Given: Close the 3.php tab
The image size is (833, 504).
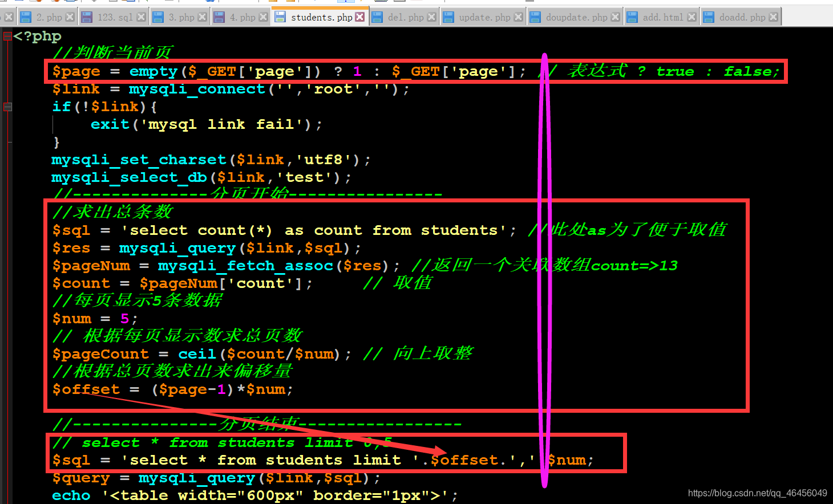Looking at the screenshot, I should (202, 17).
